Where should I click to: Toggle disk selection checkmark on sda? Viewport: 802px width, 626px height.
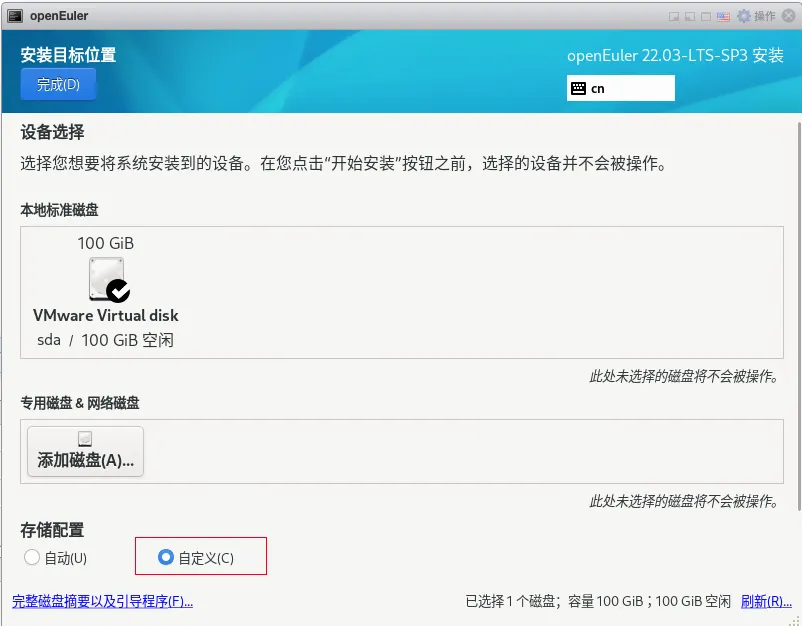[120, 290]
